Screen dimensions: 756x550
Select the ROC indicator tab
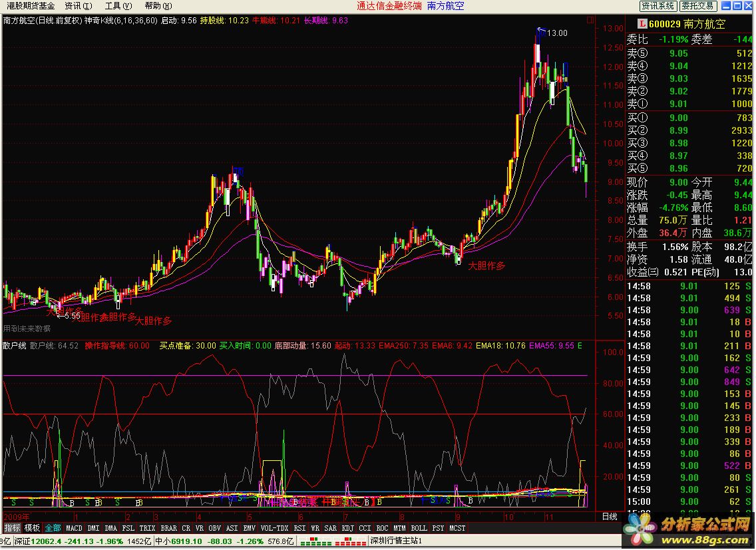pyautogui.click(x=383, y=528)
